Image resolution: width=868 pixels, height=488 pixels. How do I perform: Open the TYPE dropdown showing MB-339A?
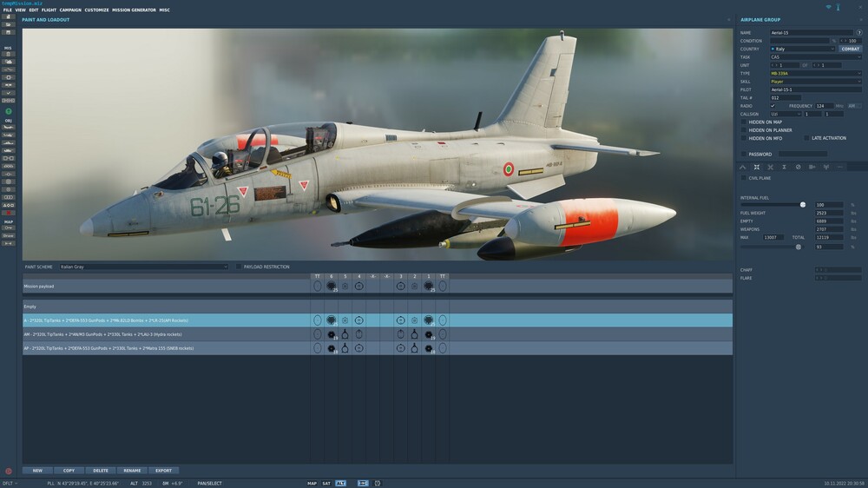(x=816, y=73)
